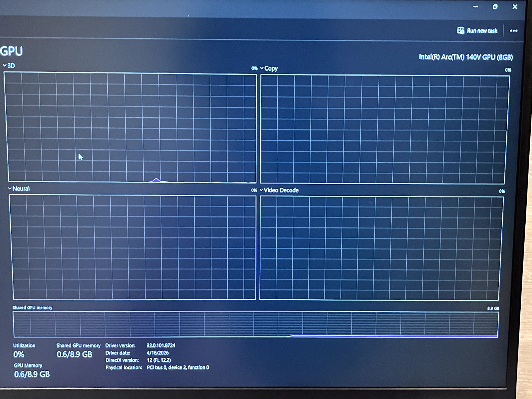Open the three-dot more options menu

[514, 31]
